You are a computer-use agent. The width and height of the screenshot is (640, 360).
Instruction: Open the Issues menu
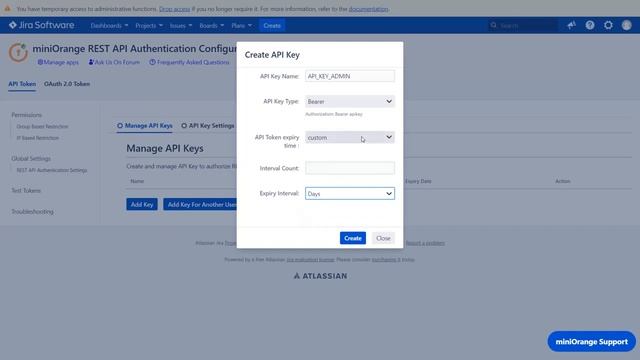(x=180, y=26)
